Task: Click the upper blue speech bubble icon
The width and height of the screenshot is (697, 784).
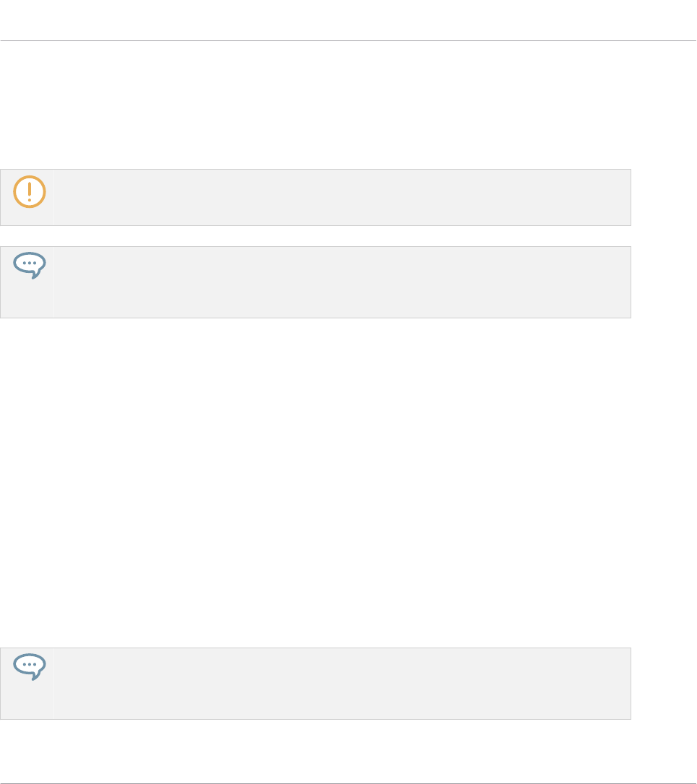Action: coord(30,266)
